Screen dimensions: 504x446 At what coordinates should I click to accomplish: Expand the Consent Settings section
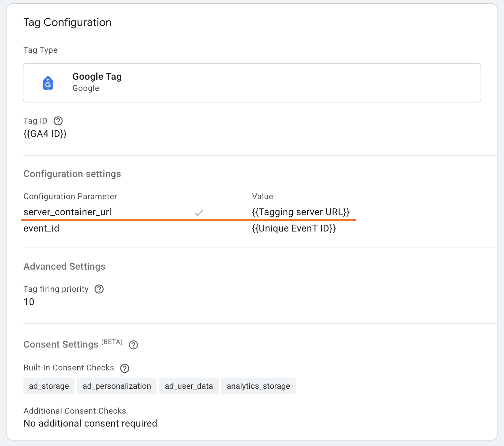pyautogui.click(x=61, y=344)
